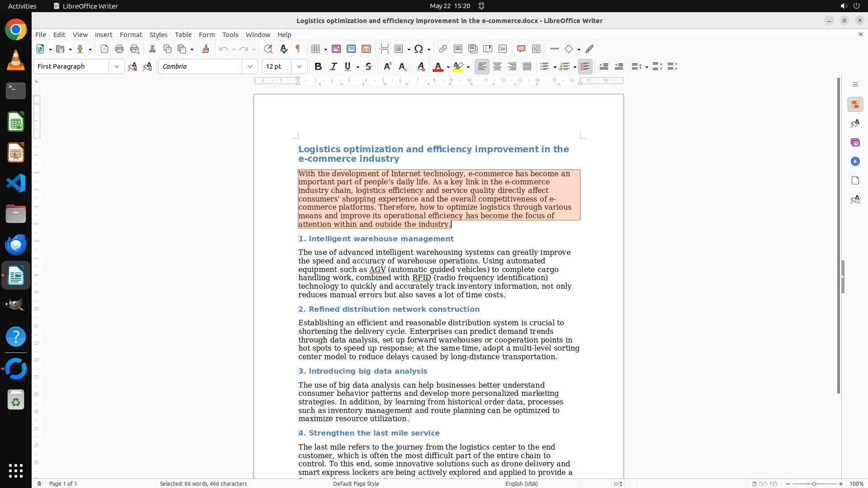The width and height of the screenshot is (868, 488).
Task: Open the sidebar Gallery panel
Action: pyautogui.click(x=855, y=142)
